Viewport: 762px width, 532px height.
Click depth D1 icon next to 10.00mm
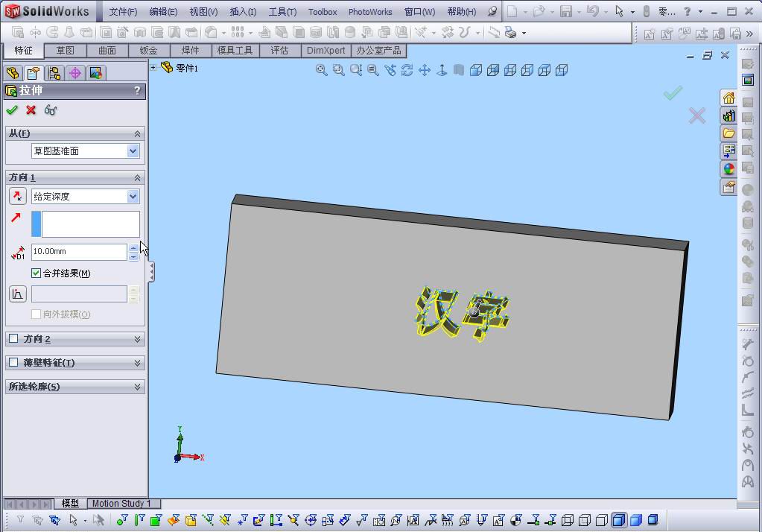click(17, 253)
